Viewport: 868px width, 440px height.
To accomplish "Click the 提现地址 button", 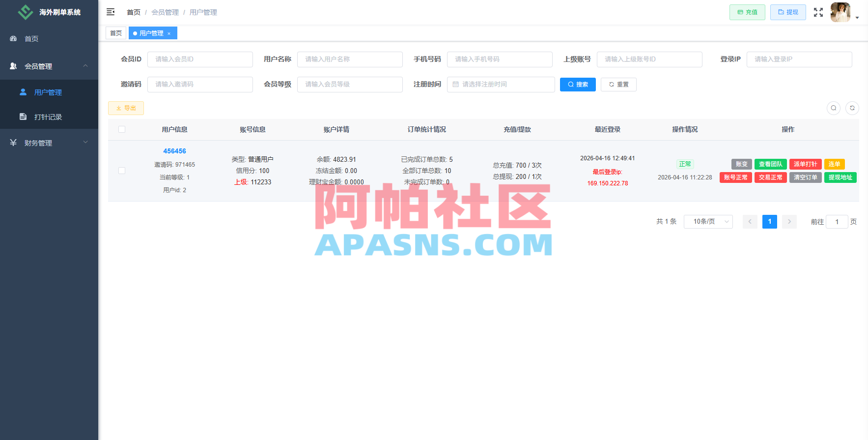I will coord(840,177).
